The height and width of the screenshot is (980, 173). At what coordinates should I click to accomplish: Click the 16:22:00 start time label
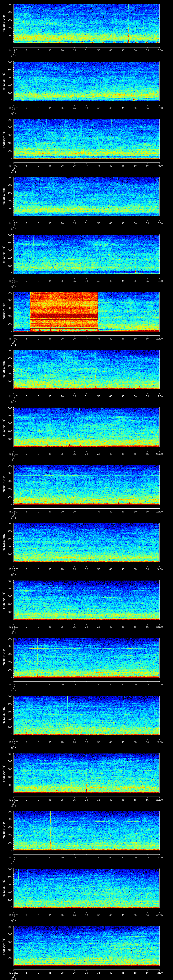click(13, 511)
